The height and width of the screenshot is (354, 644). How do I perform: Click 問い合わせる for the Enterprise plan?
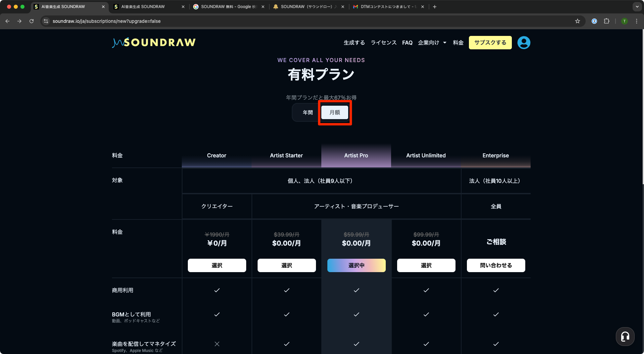pyautogui.click(x=496, y=265)
